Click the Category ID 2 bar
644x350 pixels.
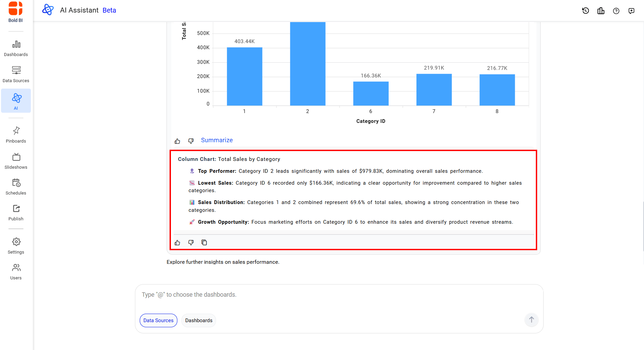point(308,65)
